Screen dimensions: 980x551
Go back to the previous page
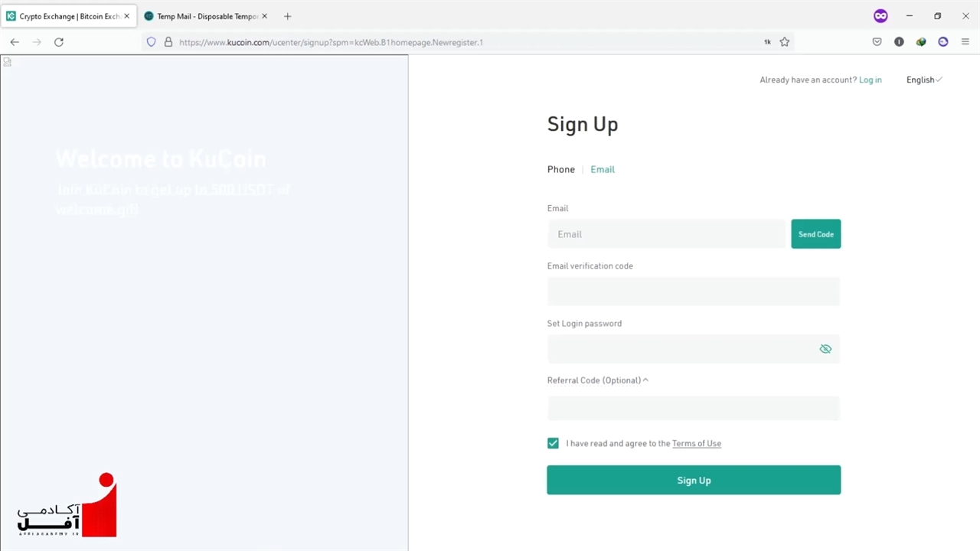[x=15, y=42]
